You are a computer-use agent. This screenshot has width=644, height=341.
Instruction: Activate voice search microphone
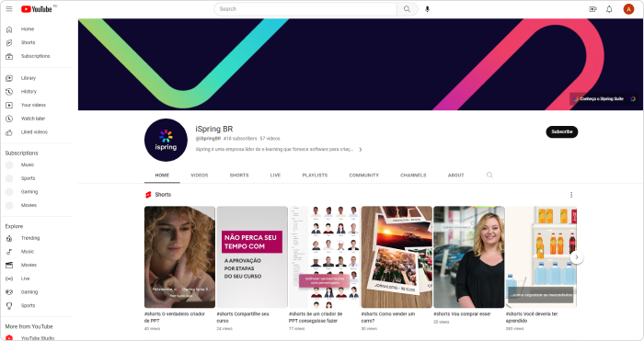pyautogui.click(x=427, y=9)
